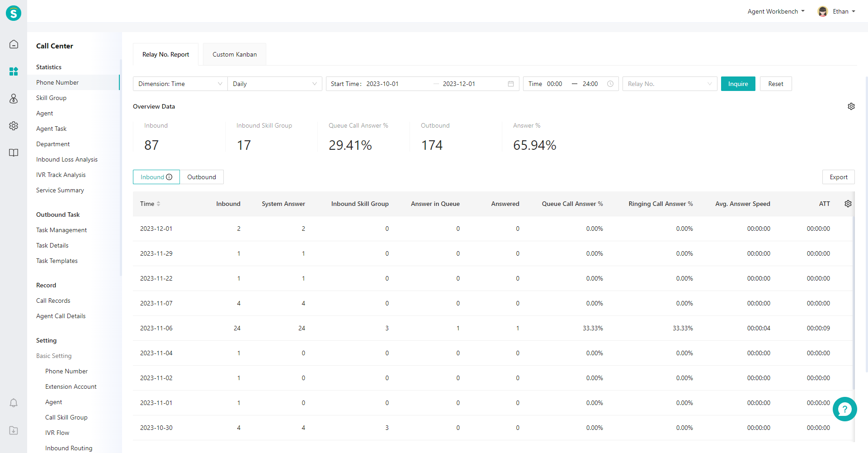Viewport: 868px width, 453px height.
Task: Click the Inbound info circle icon
Action: 169,177
